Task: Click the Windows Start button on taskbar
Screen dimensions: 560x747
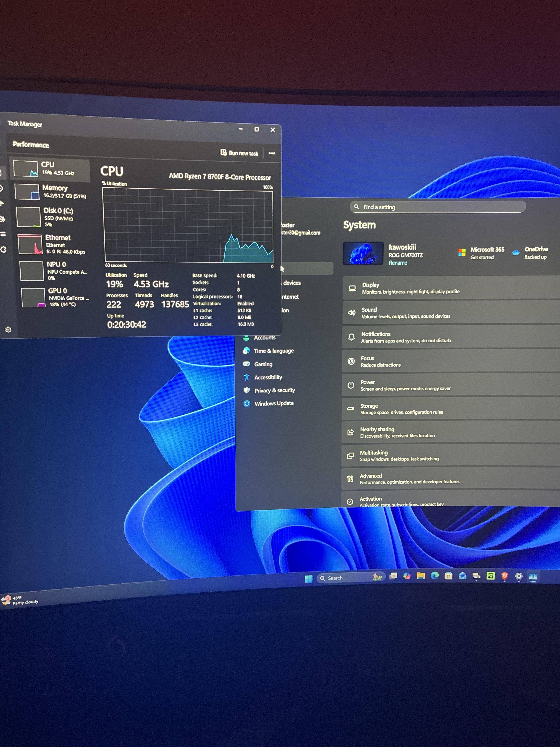Action: coord(308,578)
